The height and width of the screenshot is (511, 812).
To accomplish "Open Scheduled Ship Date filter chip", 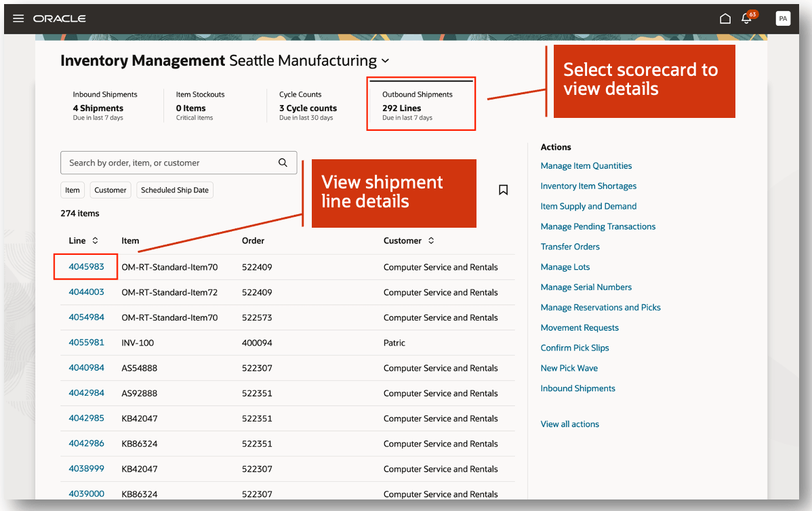I will click(x=175, y=190).
